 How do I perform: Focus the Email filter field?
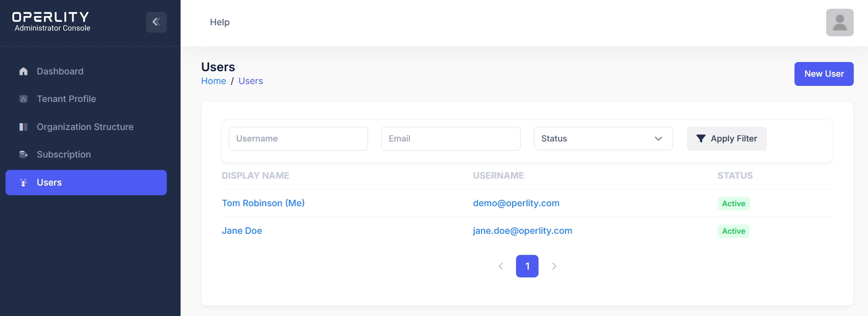450,139
